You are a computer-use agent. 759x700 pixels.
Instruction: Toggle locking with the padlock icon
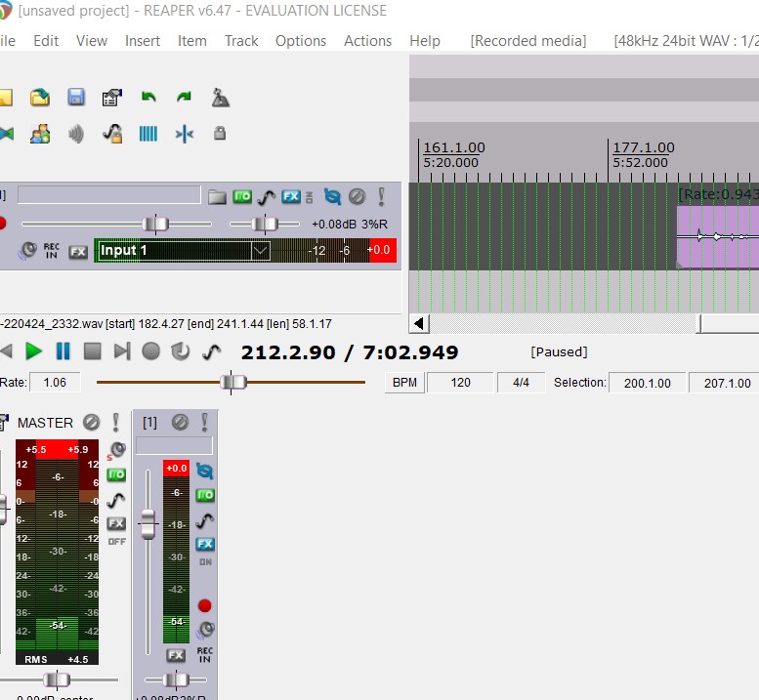tap(220, 133)
